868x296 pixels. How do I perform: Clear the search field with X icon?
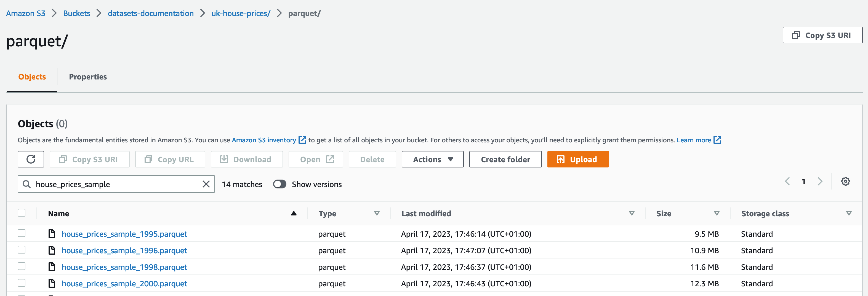click(206, 184)
